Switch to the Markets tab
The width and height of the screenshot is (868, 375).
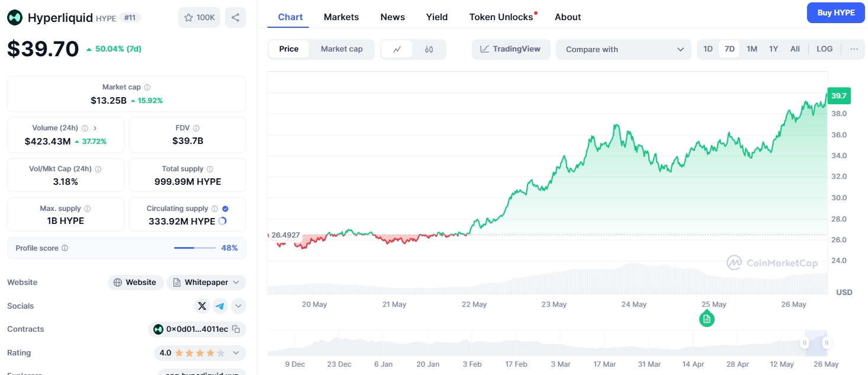click(341, 17)
